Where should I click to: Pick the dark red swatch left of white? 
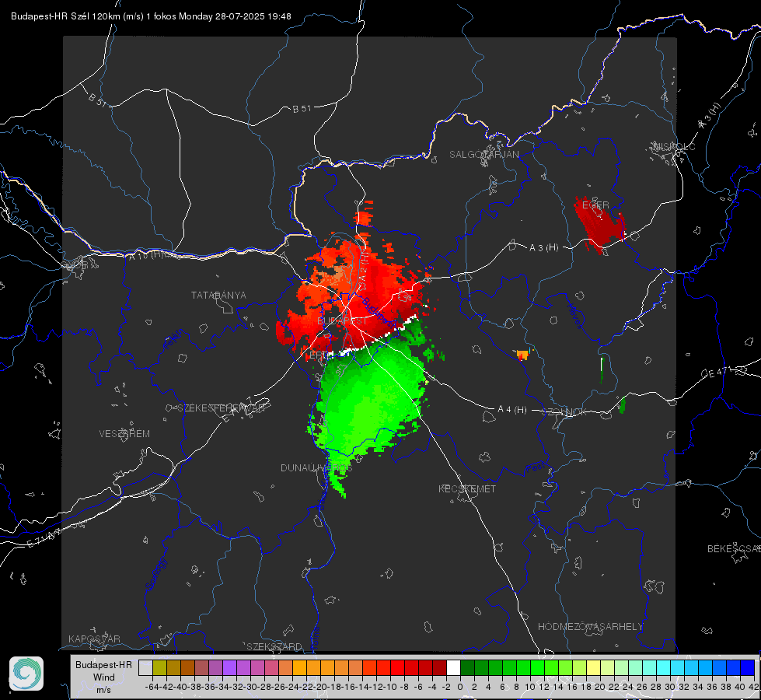[439, 667]
